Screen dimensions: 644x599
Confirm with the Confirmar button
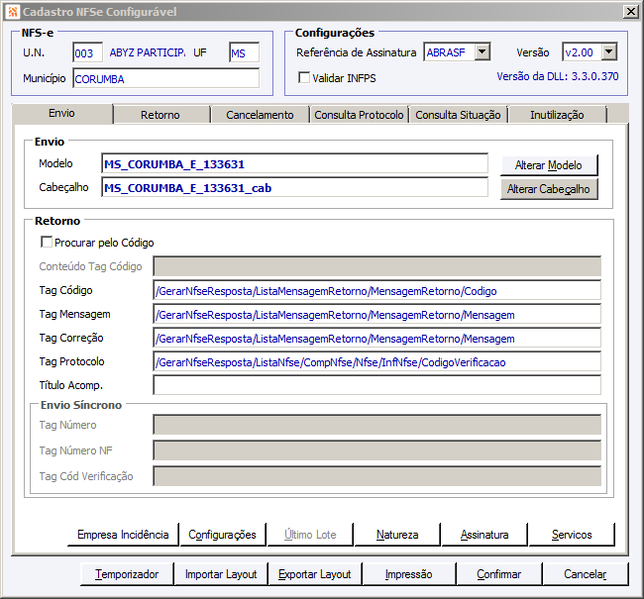[x=499, y=574]
